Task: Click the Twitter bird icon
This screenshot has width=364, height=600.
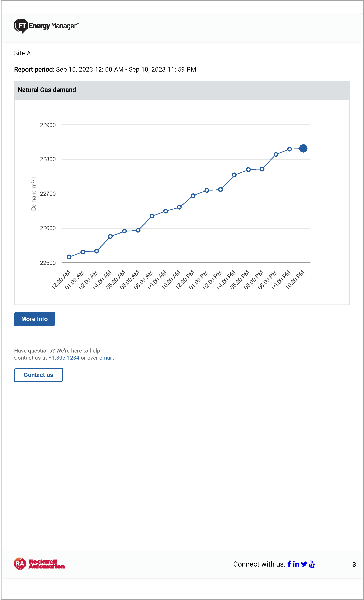Action: tap(304, 564)
